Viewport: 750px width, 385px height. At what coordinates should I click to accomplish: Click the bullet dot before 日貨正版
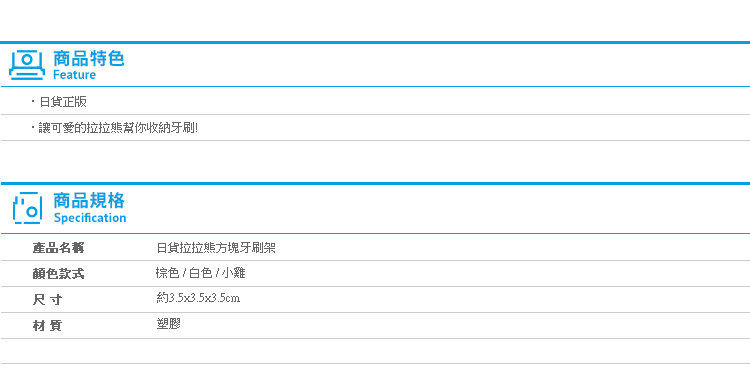pyautogui.click(x=33, y=101)
